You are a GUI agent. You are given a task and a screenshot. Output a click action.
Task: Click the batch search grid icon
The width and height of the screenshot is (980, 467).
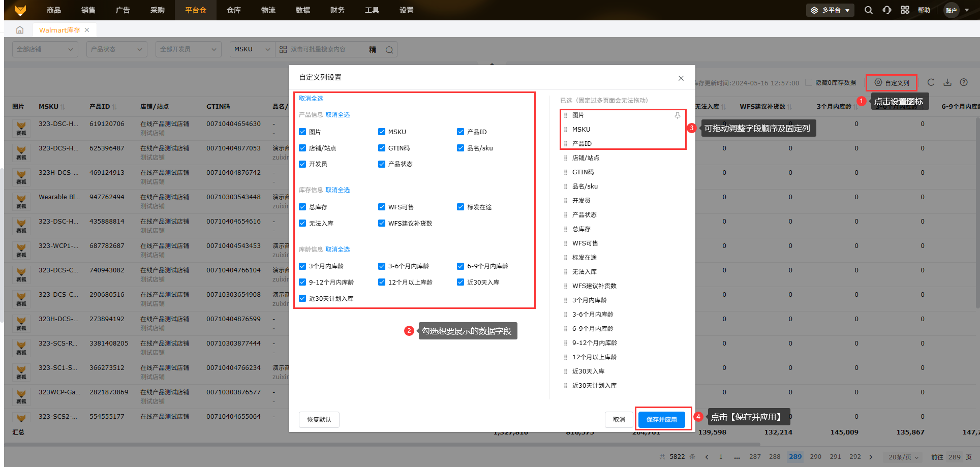click(x=283, y=49)
